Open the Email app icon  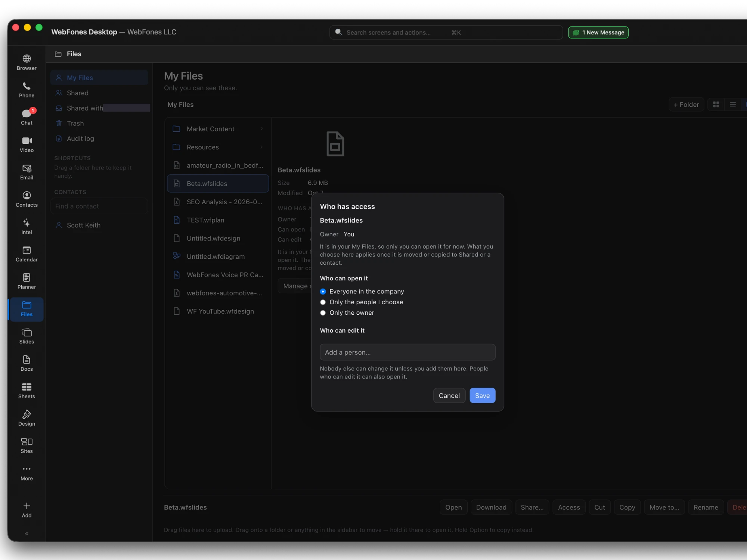pos(27,172)
